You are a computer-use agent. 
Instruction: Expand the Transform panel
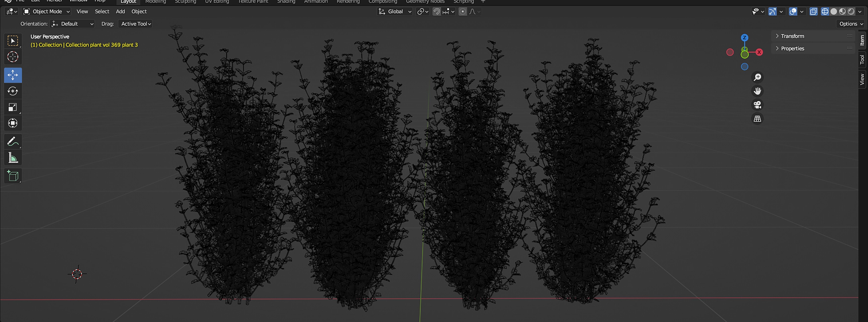point(792,36)
